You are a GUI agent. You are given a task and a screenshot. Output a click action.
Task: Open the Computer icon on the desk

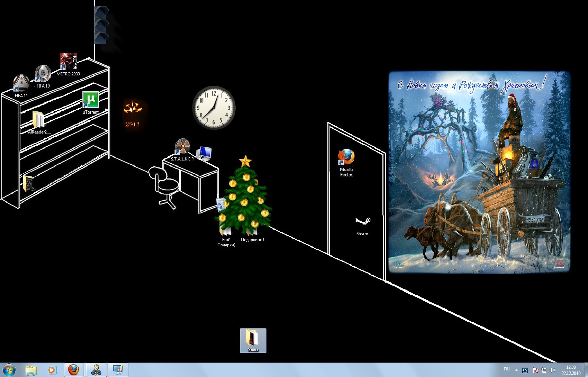point(204,153)
